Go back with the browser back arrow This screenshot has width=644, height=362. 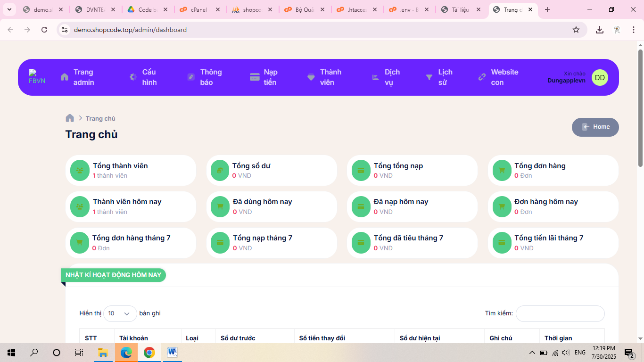pos(10,30)
